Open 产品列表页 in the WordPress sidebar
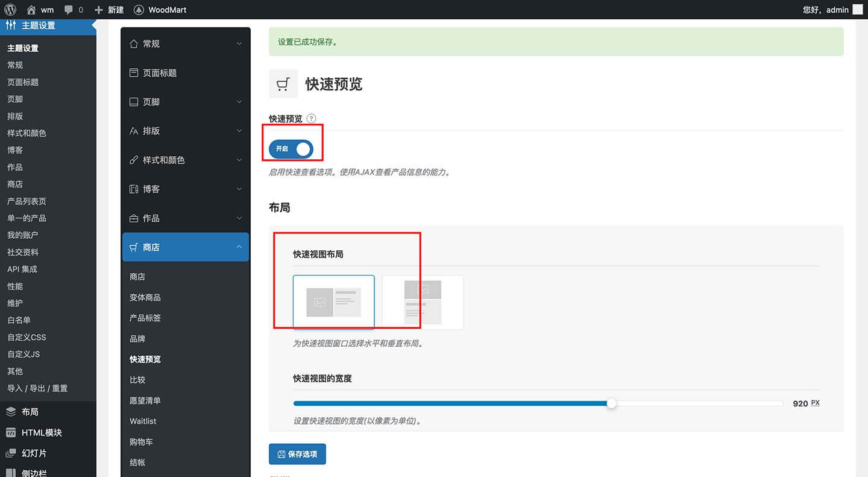Image resolution: width=868 pixels, height=477 pixels. pyautogui.click(x=27, y=201)
